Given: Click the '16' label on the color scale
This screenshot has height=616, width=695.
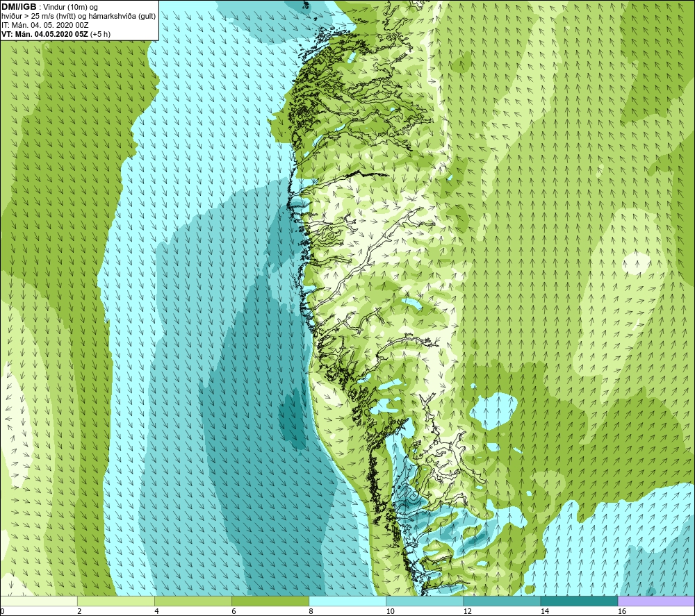Looking at the screenshot, I should coord(622,612).
